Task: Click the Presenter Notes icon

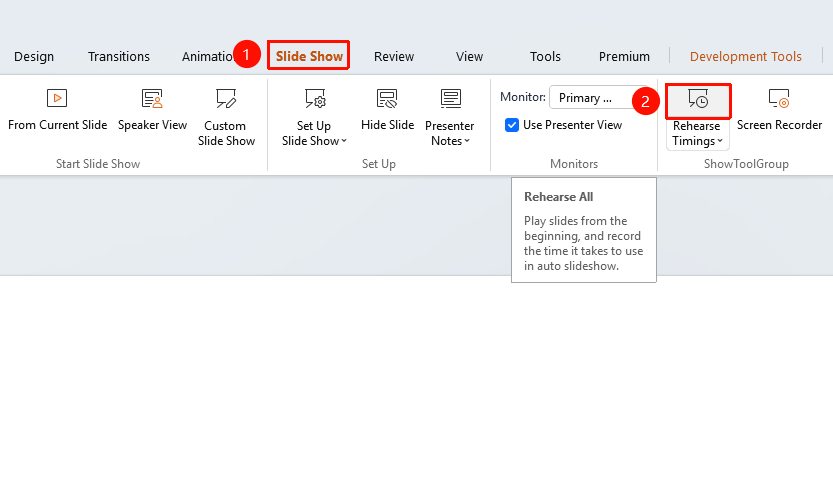Action: coord(450,99)
